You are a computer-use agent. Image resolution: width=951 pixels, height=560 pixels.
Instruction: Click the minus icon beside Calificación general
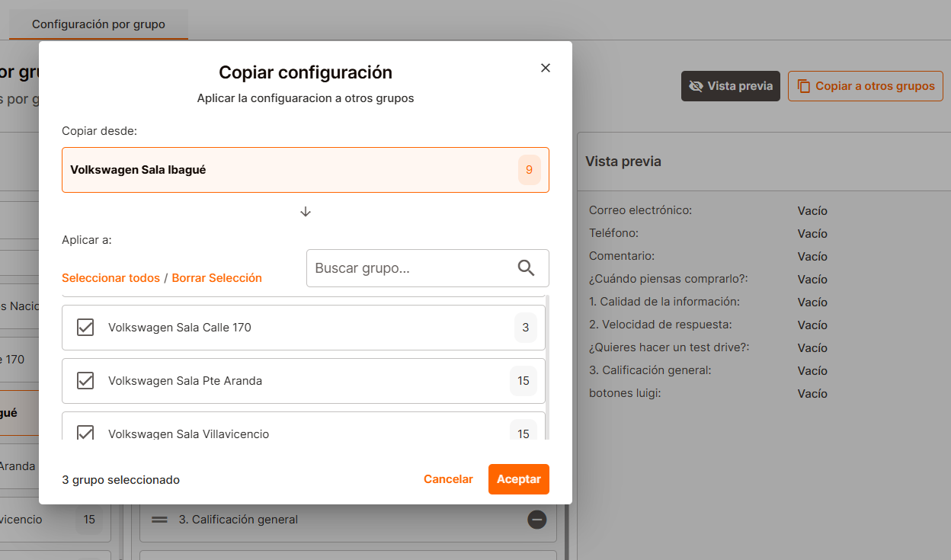point(536,520)
